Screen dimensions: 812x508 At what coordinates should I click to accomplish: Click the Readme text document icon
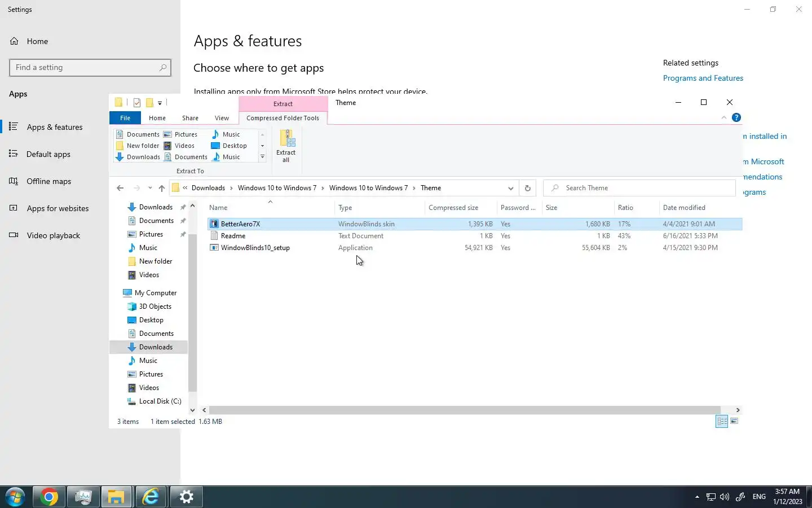214,236
